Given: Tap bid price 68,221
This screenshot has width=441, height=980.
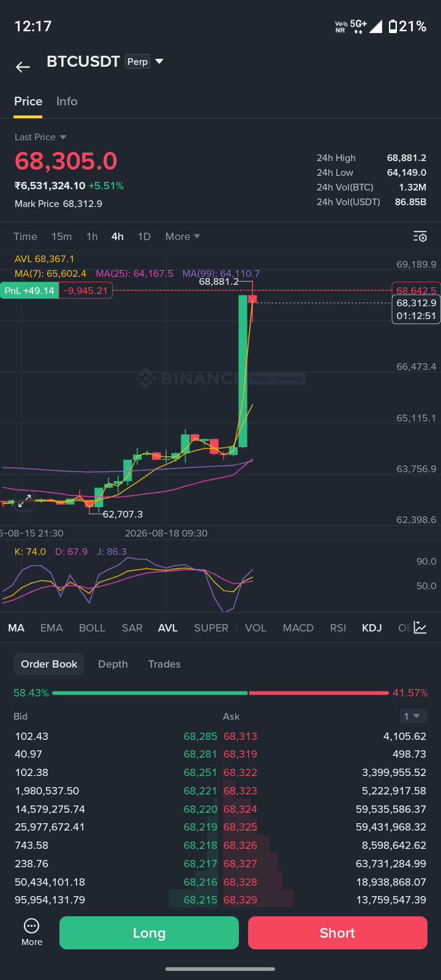Looking at the screenshot, I should 200,791.
